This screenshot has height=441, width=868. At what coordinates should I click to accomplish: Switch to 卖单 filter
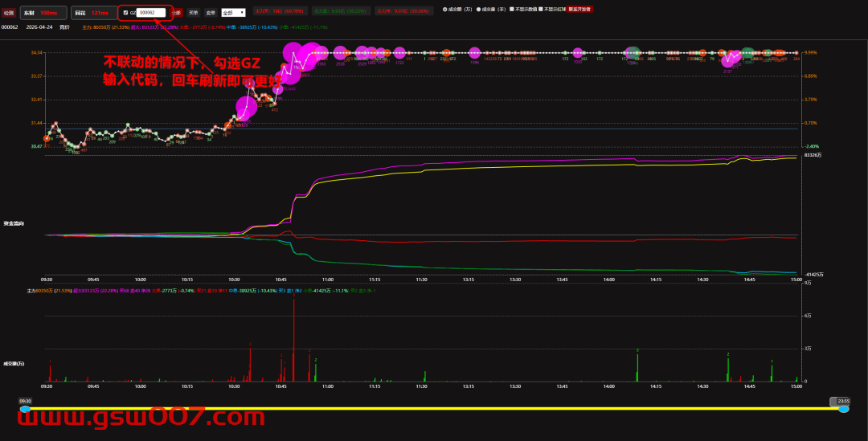tap(211, 13)
